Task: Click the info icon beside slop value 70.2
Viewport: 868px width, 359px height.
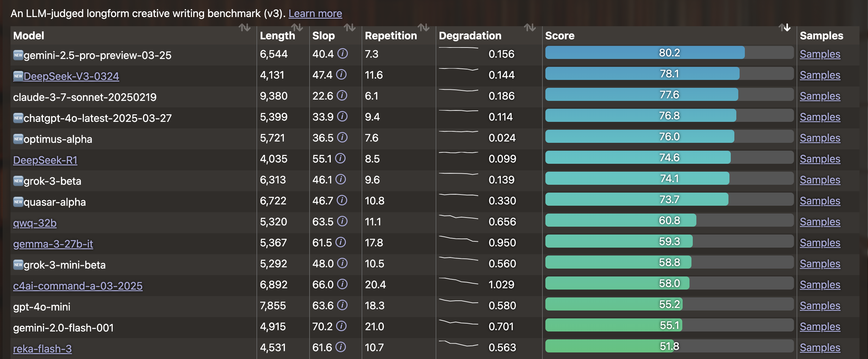Action: point(341,326)
